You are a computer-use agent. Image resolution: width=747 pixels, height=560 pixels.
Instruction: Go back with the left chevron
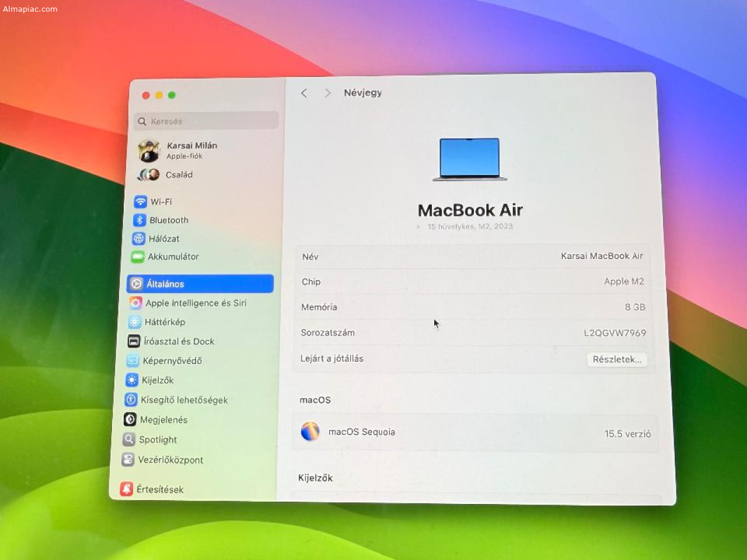tap(304, 93)
